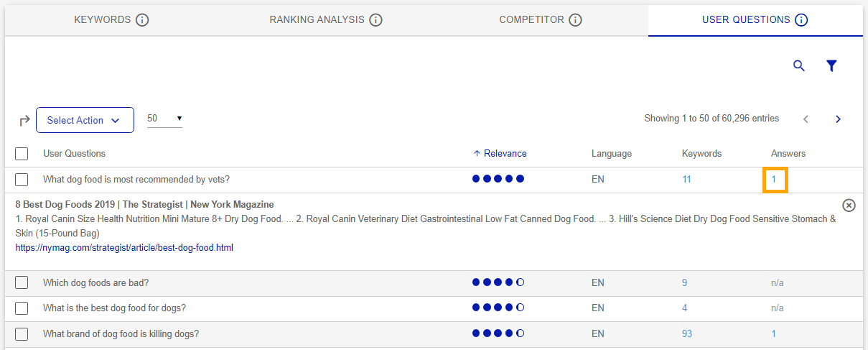Open the nymag.com best-dog-food link
The image size is (868, 350).
click(124, 248)
